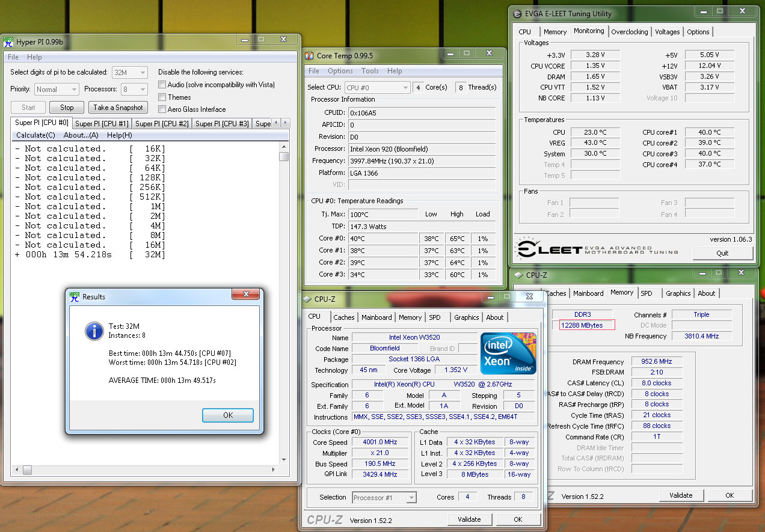Select the Super PI [CPU #3] tab
The width and height of the screenshot is (765, 532).
[223, 124]
